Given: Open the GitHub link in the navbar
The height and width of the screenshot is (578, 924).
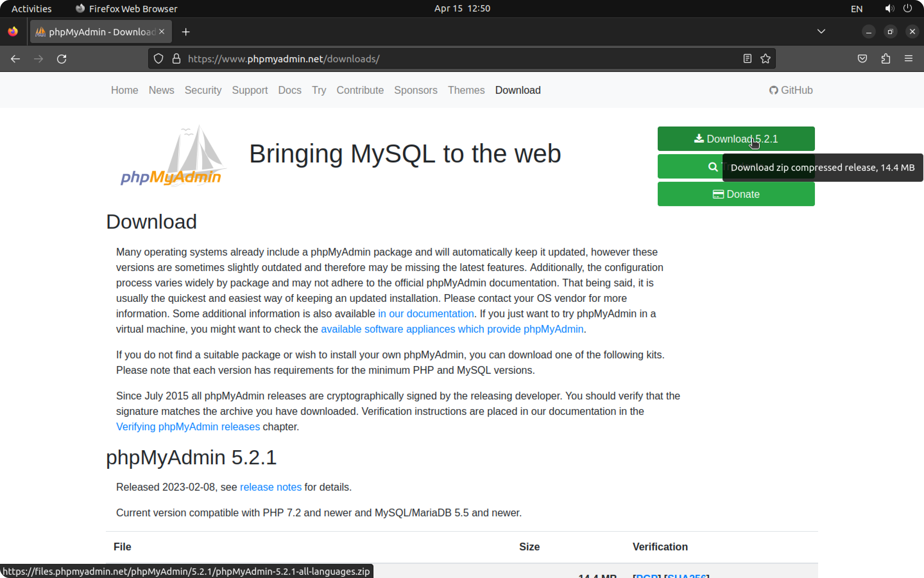Looking at the screenshot, I should [x=791, y=90].
